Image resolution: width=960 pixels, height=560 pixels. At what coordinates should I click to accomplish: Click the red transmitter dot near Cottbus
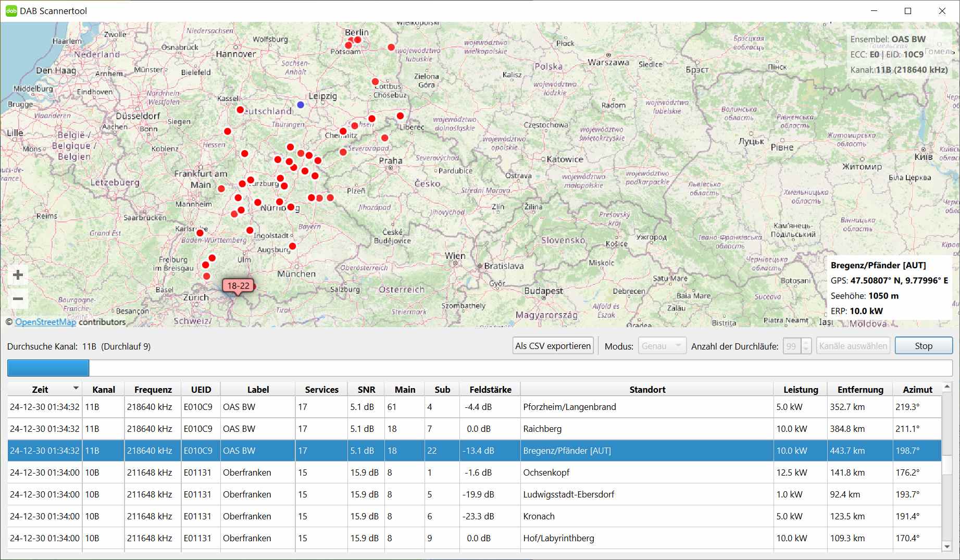(x=375, y=82)
